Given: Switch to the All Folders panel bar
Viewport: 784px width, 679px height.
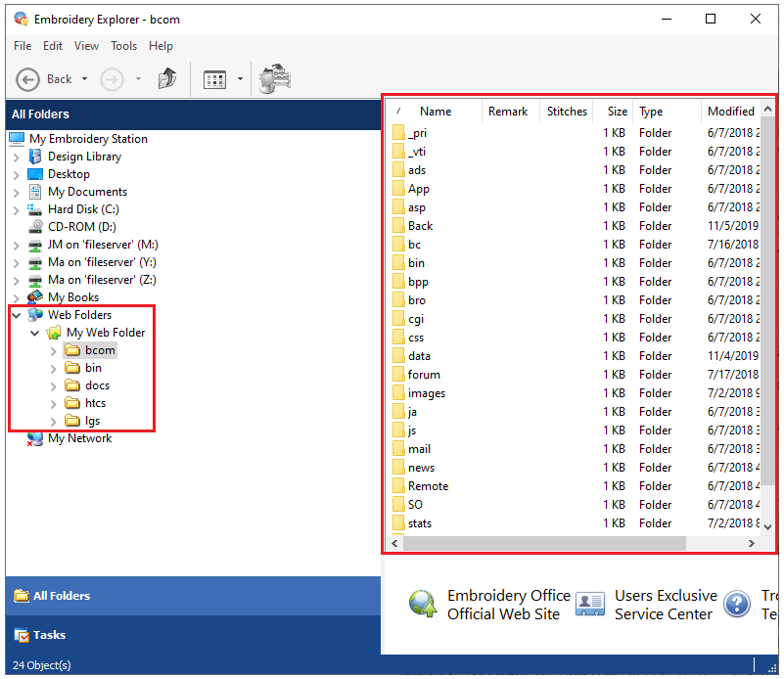Looking at the screenshot, I should point(193,596).
